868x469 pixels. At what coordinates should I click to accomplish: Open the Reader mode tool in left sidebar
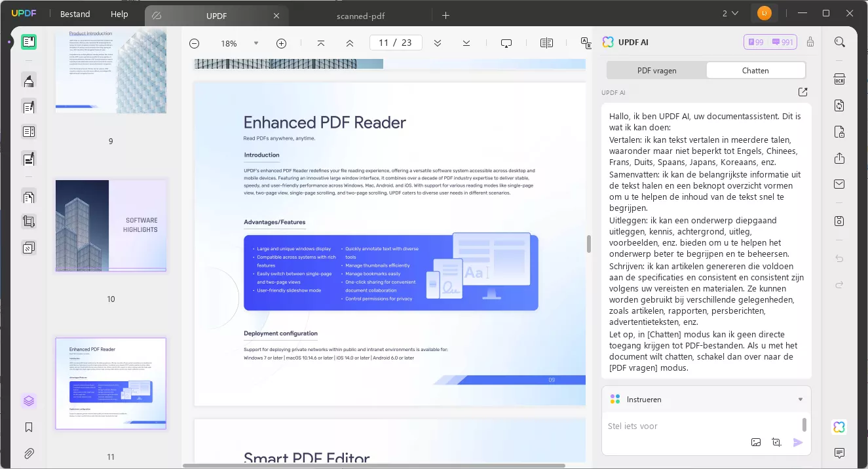point(29,42)
